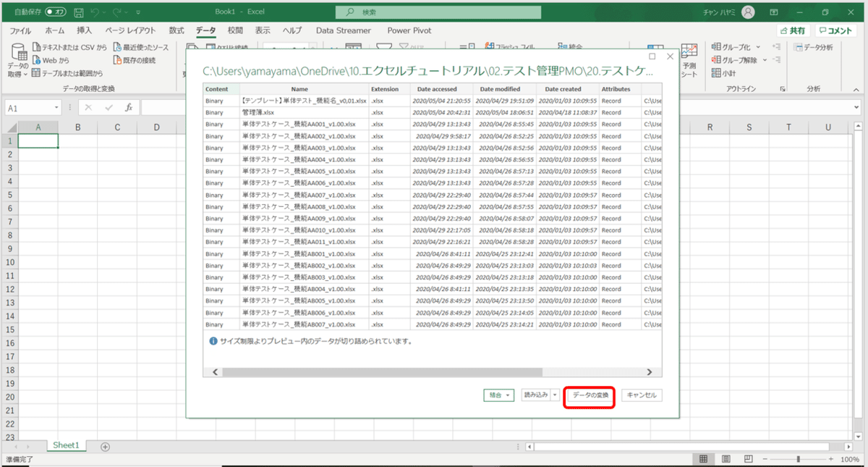Click テーブルまたは範囲から icon
The image size is (868, 467).
pyautogui.click(x=37, y=72)
